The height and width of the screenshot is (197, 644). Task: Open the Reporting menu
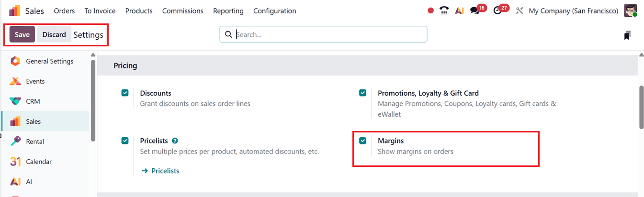coord(228,11)
